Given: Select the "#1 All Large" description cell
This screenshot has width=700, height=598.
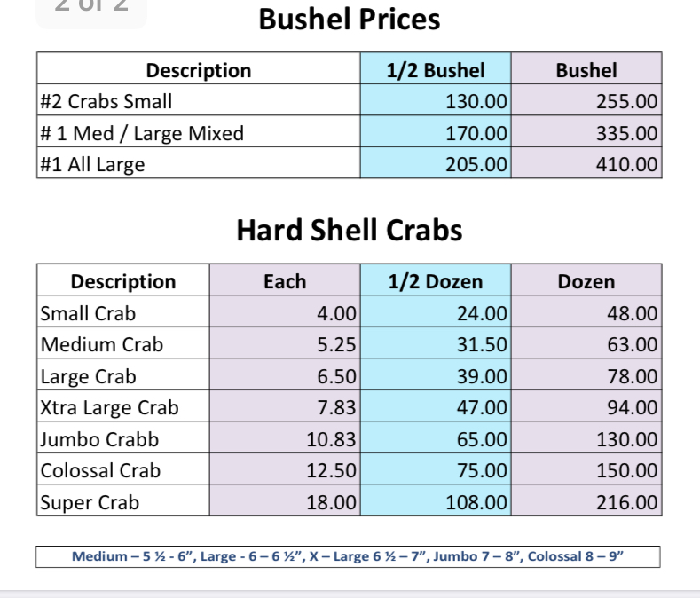Looking at the screenshot, I should pyautogui.click(x=93, y=164).
